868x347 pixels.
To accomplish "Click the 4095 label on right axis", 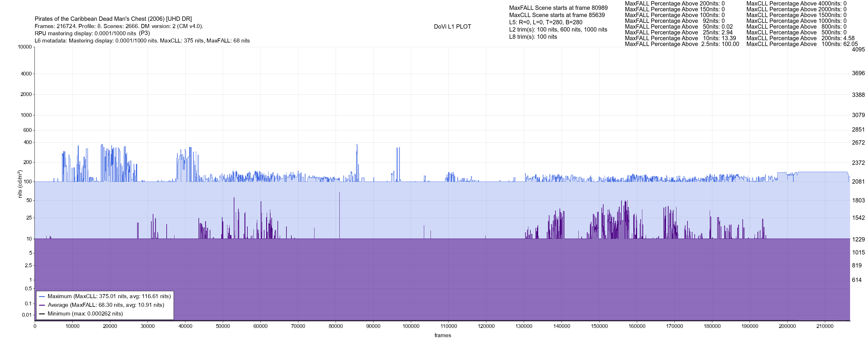I will click(x=858, y=49).
